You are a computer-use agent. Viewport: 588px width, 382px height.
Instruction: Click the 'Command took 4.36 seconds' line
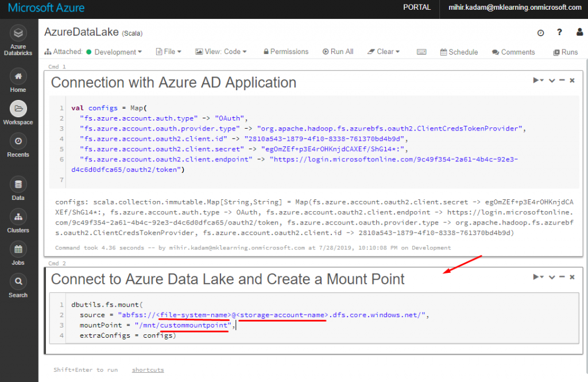[253, 248]
